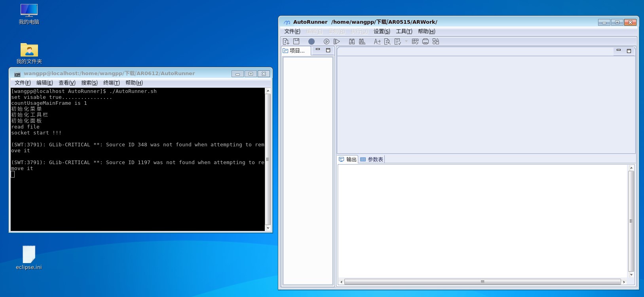Open the 工具(T) menu in AutoRunner
This screenshot has width=644, height=297.
404,32
